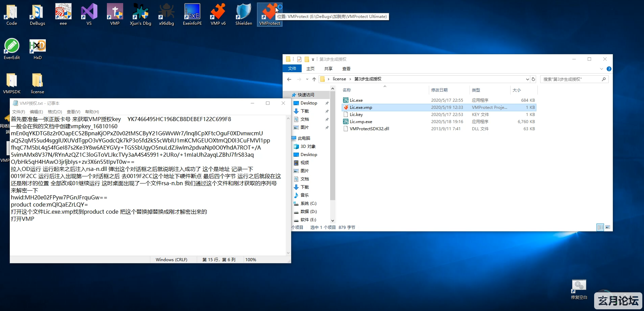Viewport: 644px width, 311px height.
Task: Select Lic.exe.vmp project file
Action: pos(439,107)
